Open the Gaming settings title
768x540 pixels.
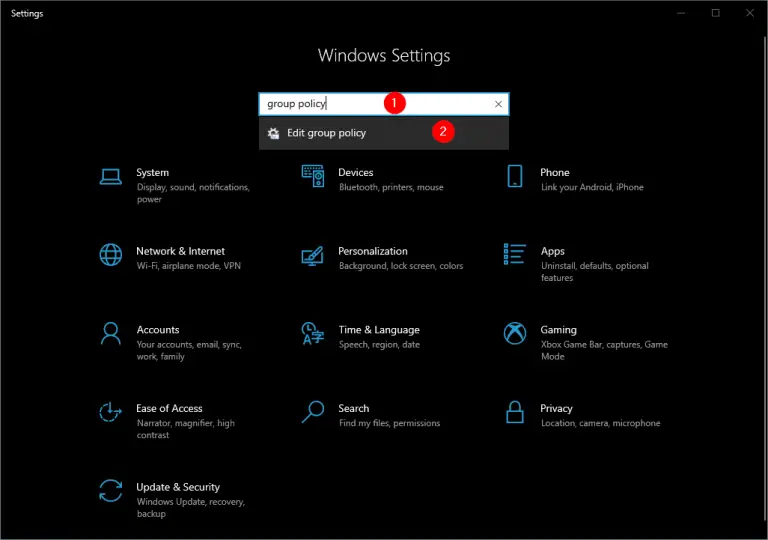pyautogui.click(x=558, y=330)
